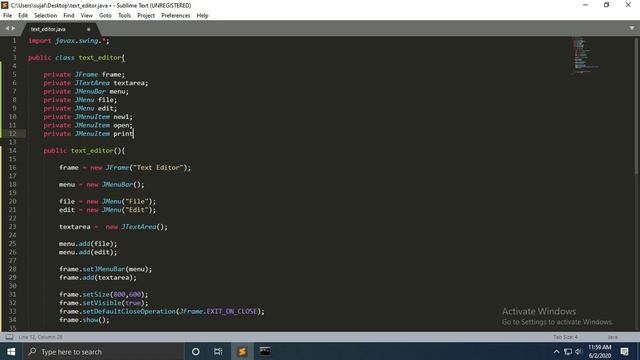Click on "JMenuItem new1;" line
Image resolution: width=640 pixels, height=360 pixels.
[88, 117]
